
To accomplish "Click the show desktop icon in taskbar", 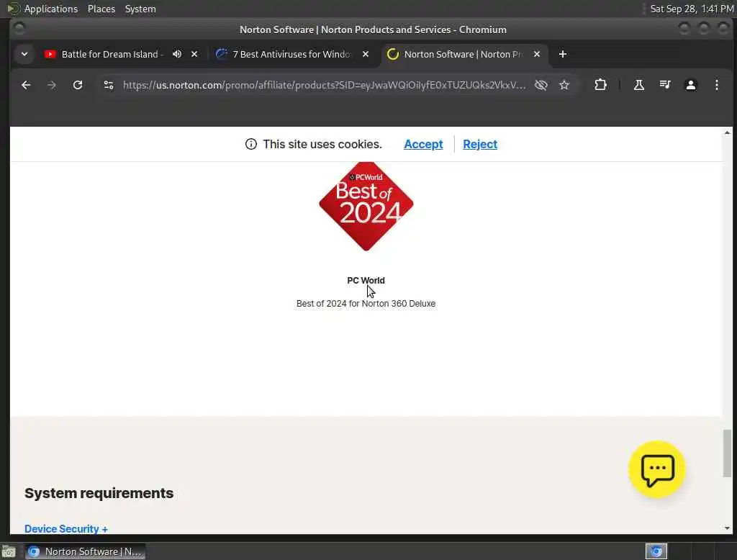I will (9, 551).
